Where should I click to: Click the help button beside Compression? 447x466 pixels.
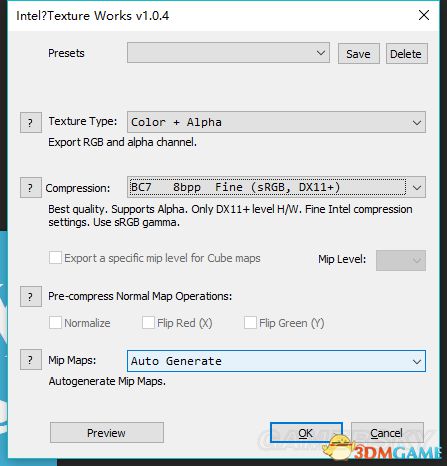(x=31, y=188)
